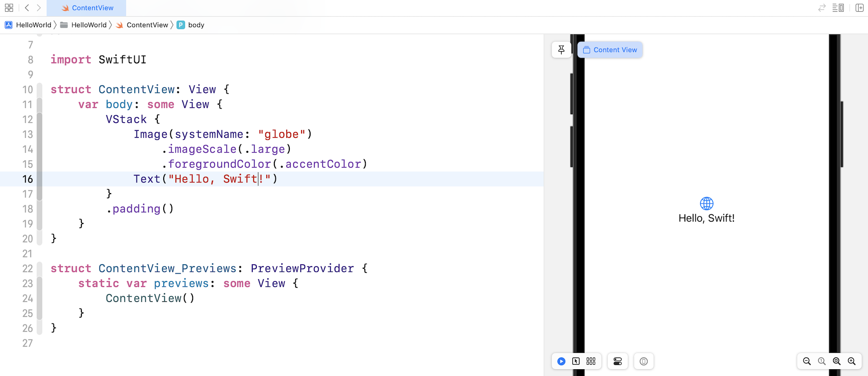Open canvas device settings
This screenshot has width=868, height=376.
618,361
